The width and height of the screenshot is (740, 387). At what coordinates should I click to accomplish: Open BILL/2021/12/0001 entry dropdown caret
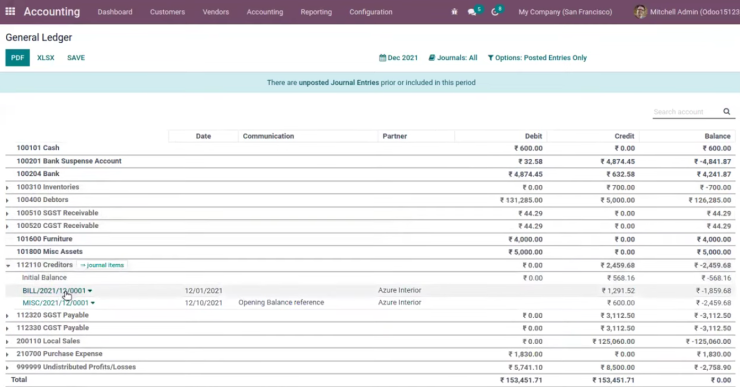coord(90,291)
